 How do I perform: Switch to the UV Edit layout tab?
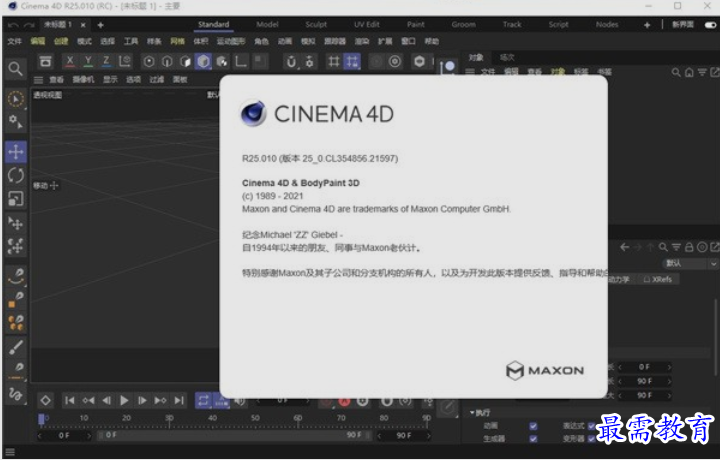[x=366, y=24]
